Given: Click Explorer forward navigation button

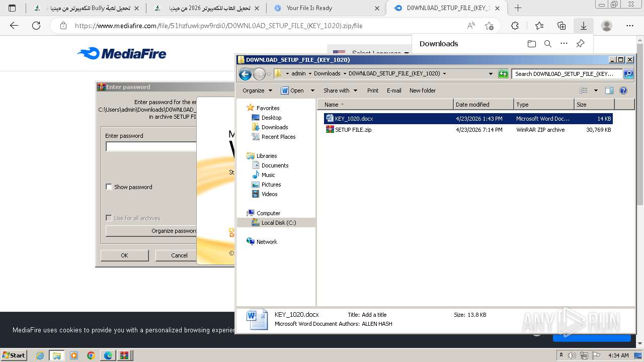Looking at the screenshot, I should [x=259, y=74].
